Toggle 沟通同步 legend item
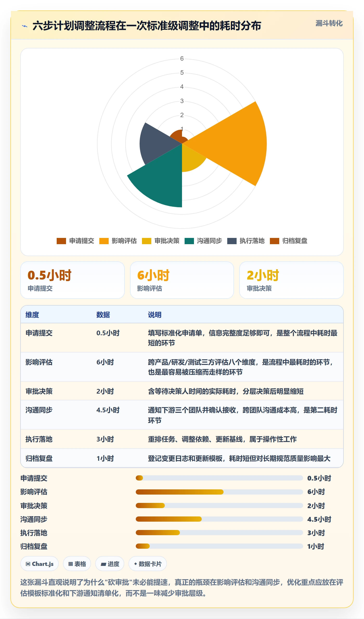 203,241
